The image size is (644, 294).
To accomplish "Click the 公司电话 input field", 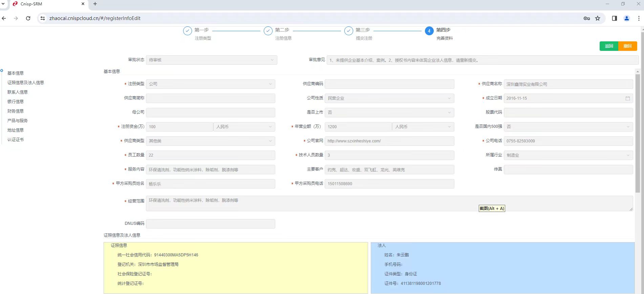I will [568, 141].
